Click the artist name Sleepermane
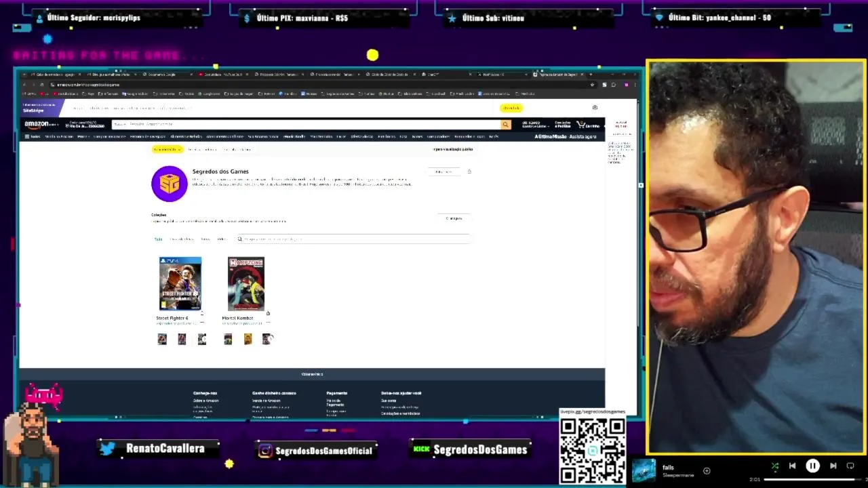The image size is (868, 488). pyautogui.click(x=678, y=475)
